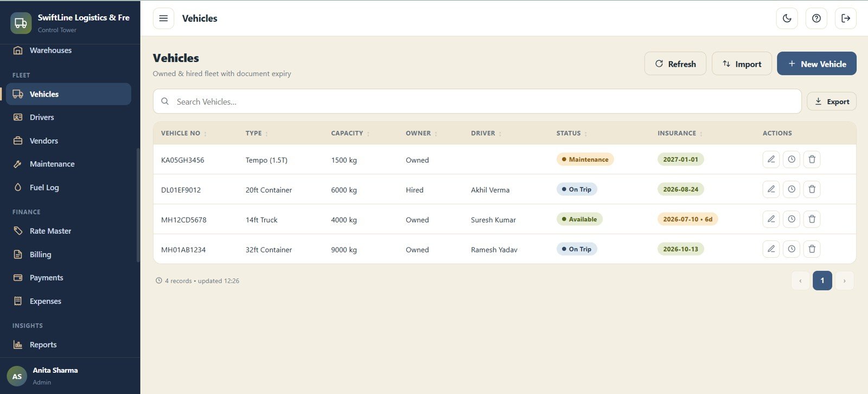868x394 pixels.
Task: Open the Vendors section
Action: (x=68, y=141)
